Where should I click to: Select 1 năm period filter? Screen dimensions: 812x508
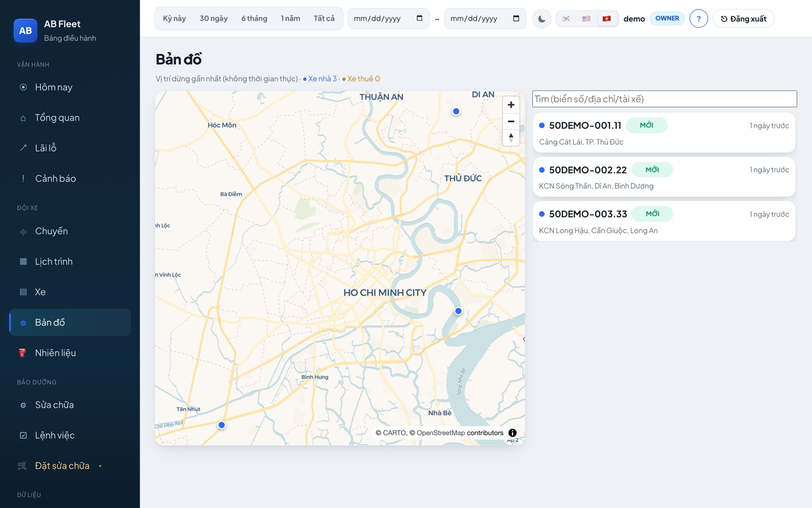pos(291,19)
